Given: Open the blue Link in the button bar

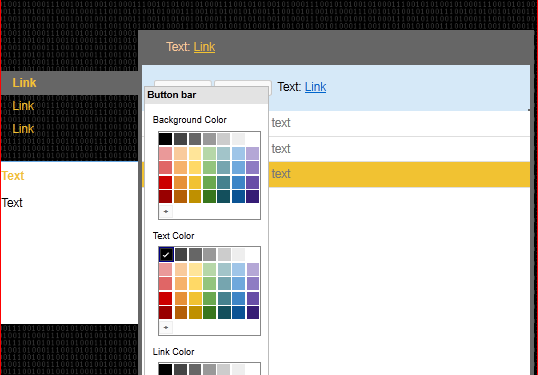Looking at the screenshot, I should [315, 87].
